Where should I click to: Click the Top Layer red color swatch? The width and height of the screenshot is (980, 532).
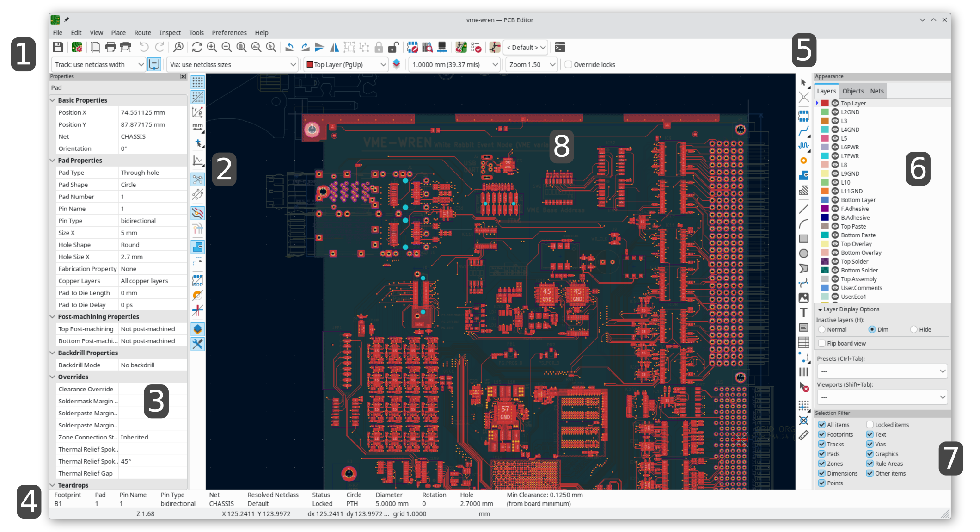click(825, 103)
